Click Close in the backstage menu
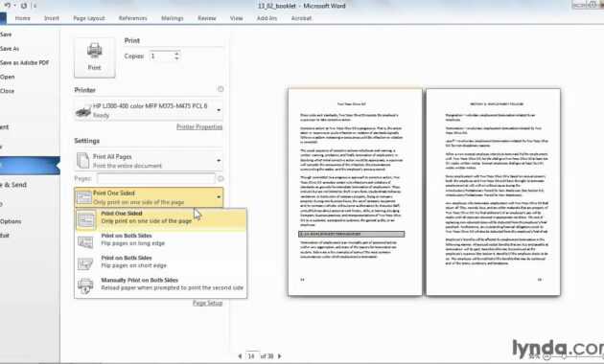The height and width of the screenshot is (364, 604). [x=7, y=91]
